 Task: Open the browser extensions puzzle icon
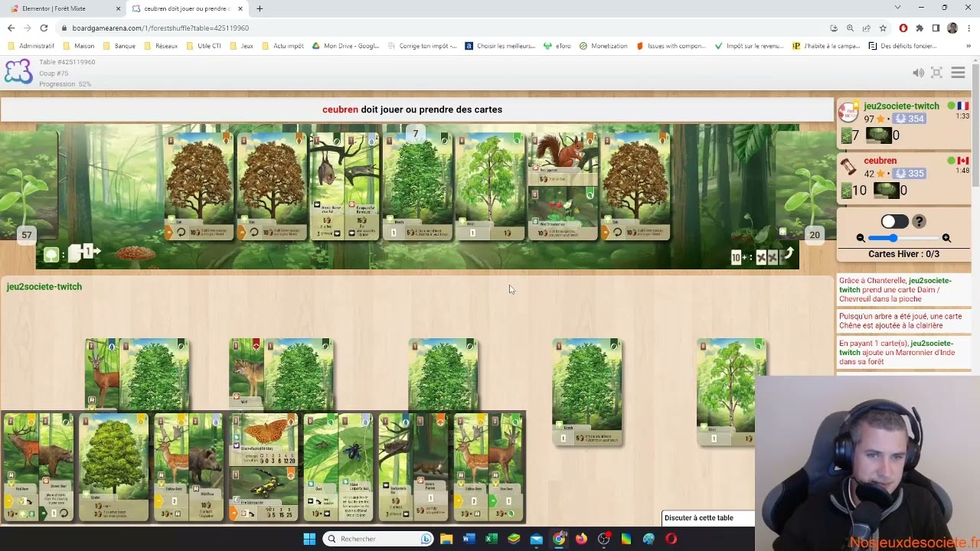[920, 28]
